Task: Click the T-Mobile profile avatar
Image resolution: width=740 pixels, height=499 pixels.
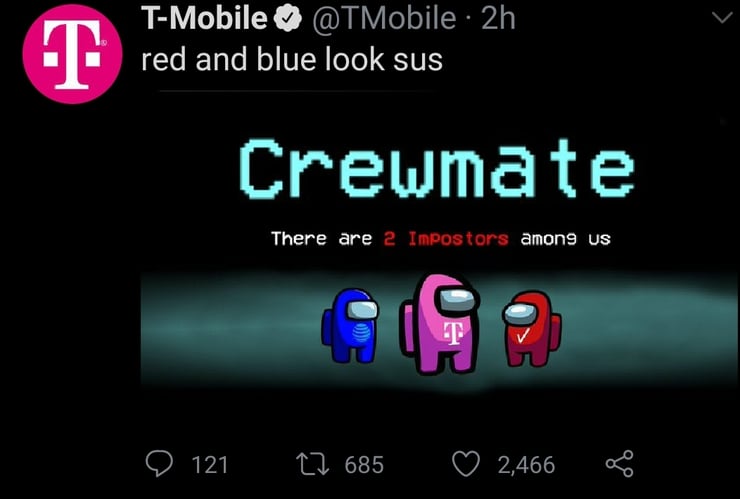Action: [72, 54]
